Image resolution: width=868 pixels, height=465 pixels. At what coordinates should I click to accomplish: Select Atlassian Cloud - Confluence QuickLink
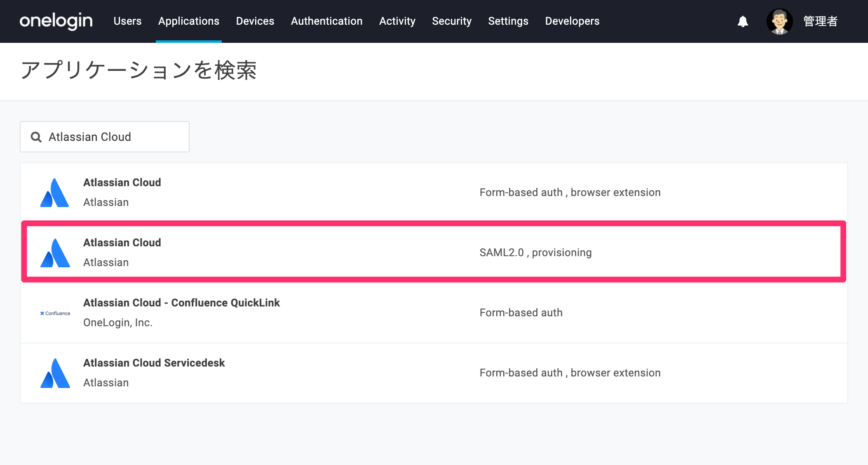click(434, 313)
